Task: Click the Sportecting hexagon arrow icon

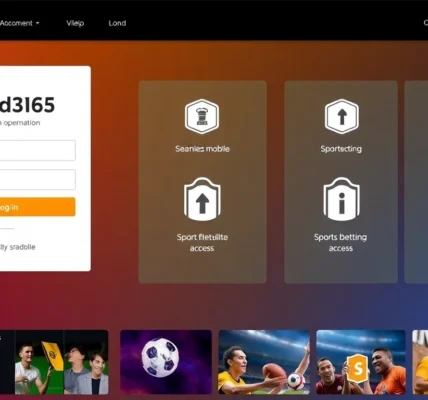Action: 342,116
